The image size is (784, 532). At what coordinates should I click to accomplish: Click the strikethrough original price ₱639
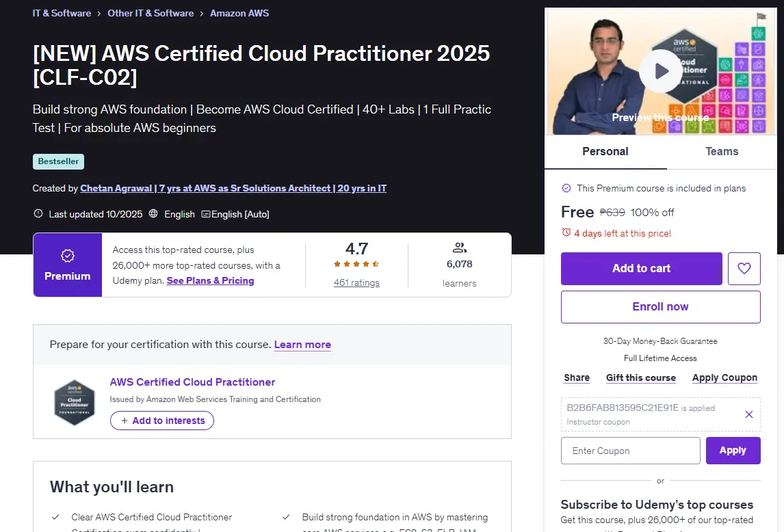(612, 213)
